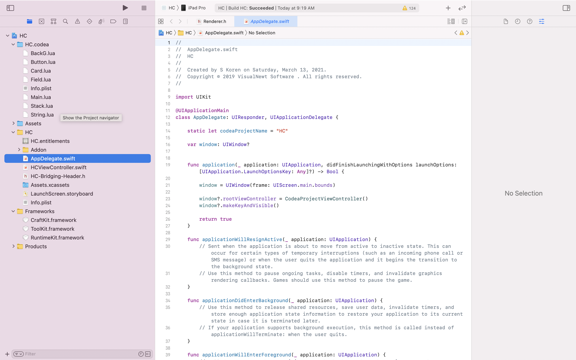Switch to the Renderer.h tab

coord(212,21)
